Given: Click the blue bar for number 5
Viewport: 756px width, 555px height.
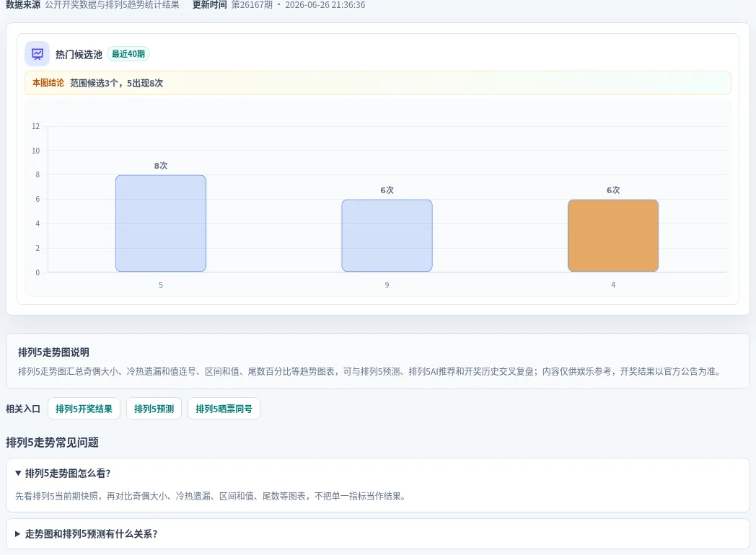Looking at the screenshot, I should point(161,223).
